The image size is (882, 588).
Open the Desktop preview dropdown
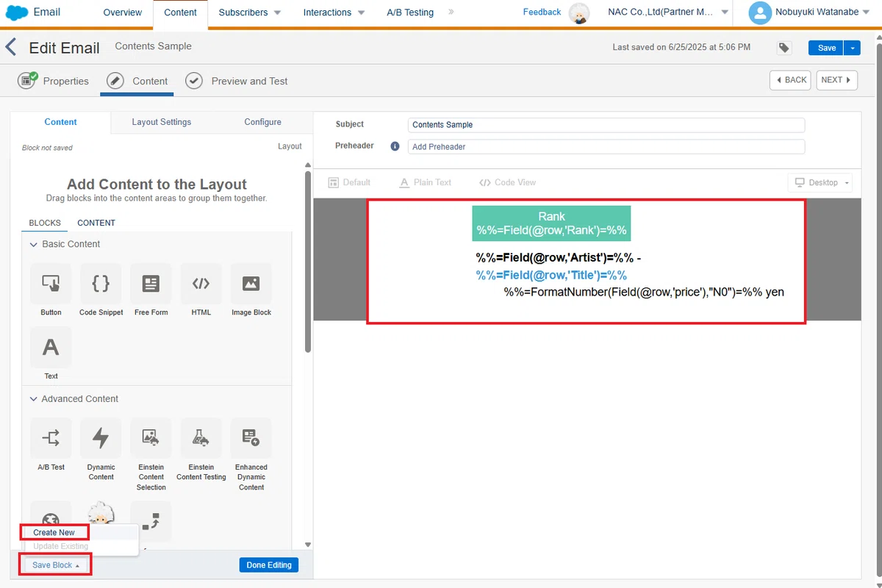[x=822, y=182]
